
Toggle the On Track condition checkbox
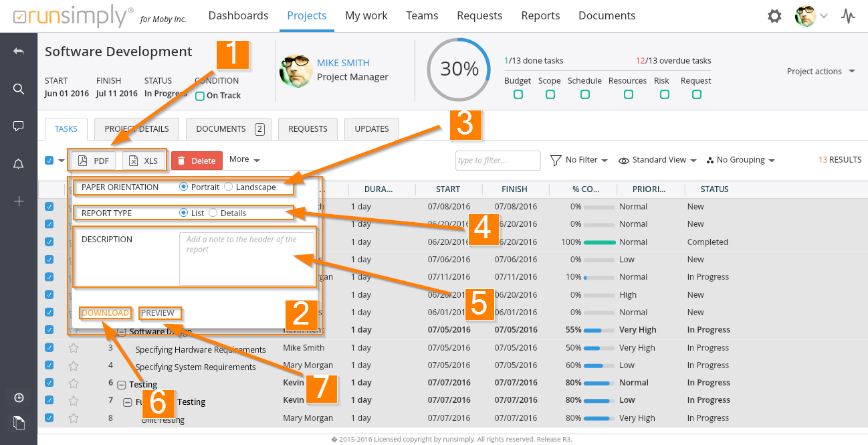click(199, 96)
